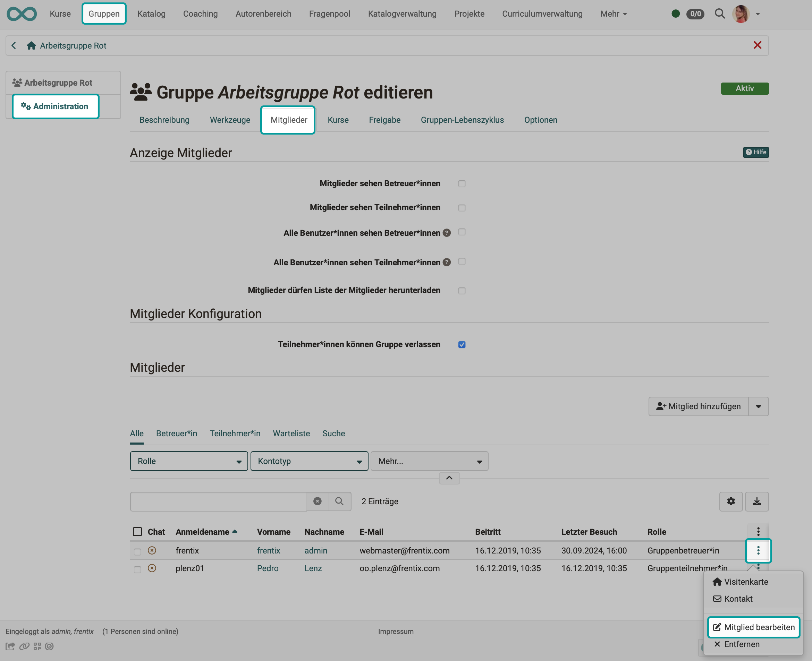Screen dimensions: 812x661
Task: Click the QR code icon in footer
Action: [x=37, y=646]
